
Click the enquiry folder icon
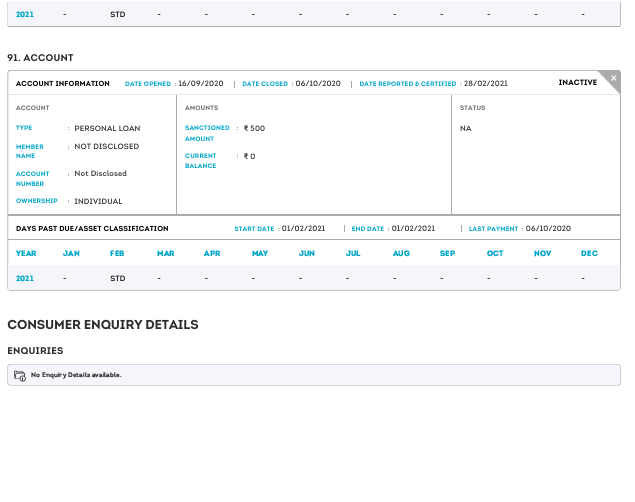20,375
